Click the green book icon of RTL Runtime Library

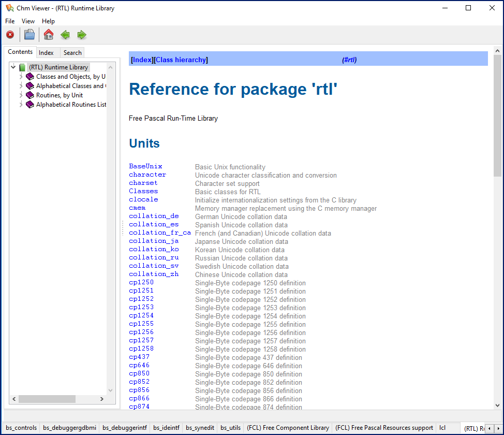point(22,67)
